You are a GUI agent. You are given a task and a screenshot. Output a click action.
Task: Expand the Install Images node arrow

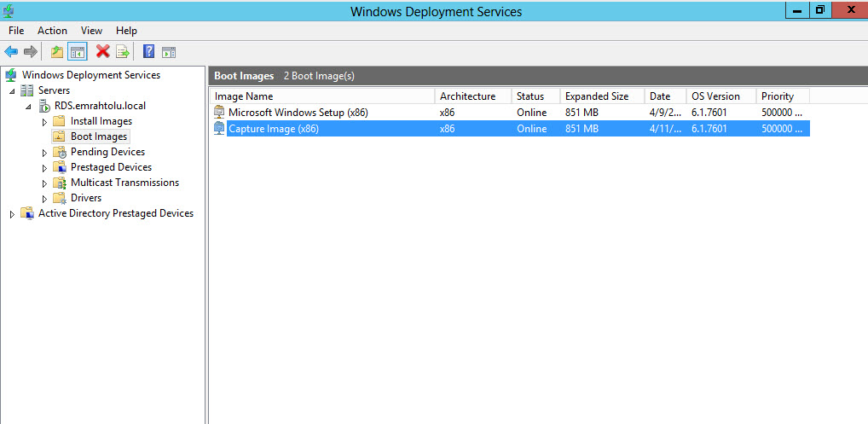tap(45, 122)
